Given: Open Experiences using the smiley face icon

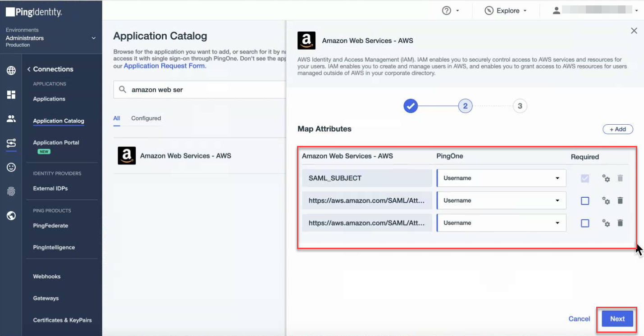Looking at the screenshot, I should 11,167.
